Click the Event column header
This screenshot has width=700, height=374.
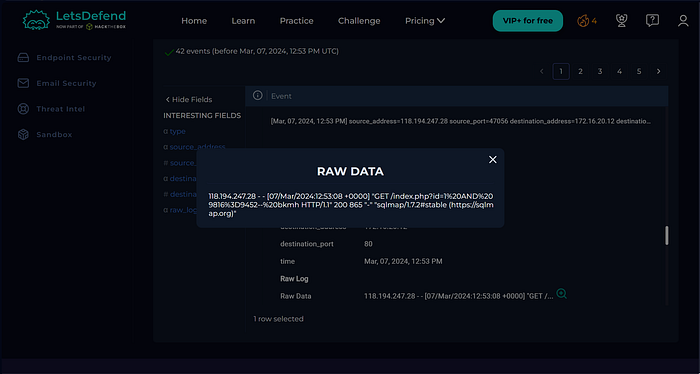tap(281, 96)
